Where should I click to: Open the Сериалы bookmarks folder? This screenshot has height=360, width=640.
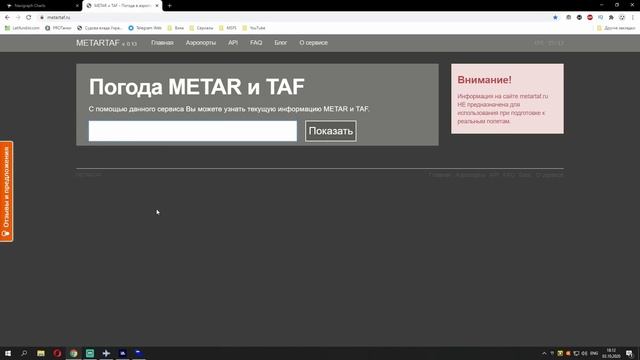tap(201, 28)
